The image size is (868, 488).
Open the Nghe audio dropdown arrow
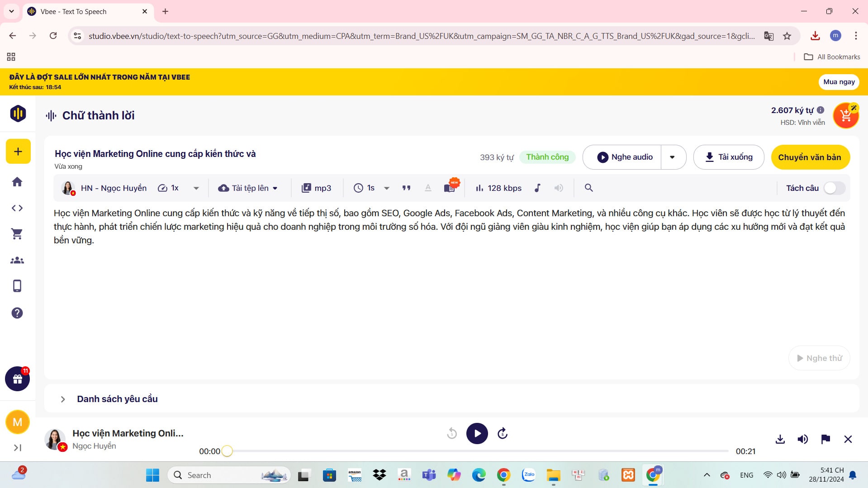[673, 157]
